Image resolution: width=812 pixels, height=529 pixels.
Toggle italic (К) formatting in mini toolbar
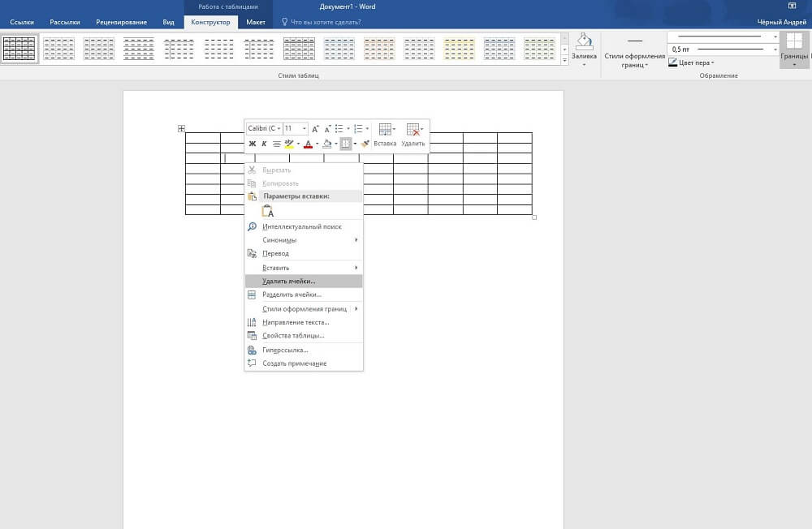264,144
